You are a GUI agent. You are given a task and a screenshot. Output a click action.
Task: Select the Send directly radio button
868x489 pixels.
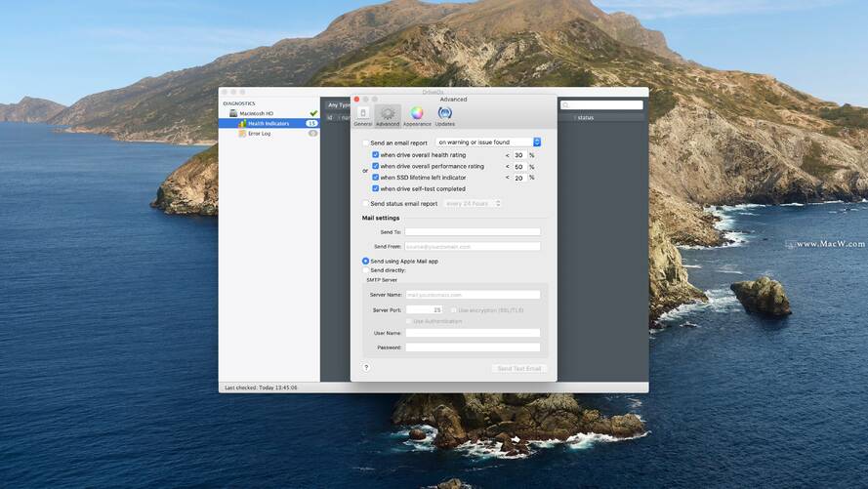[366, 270]
